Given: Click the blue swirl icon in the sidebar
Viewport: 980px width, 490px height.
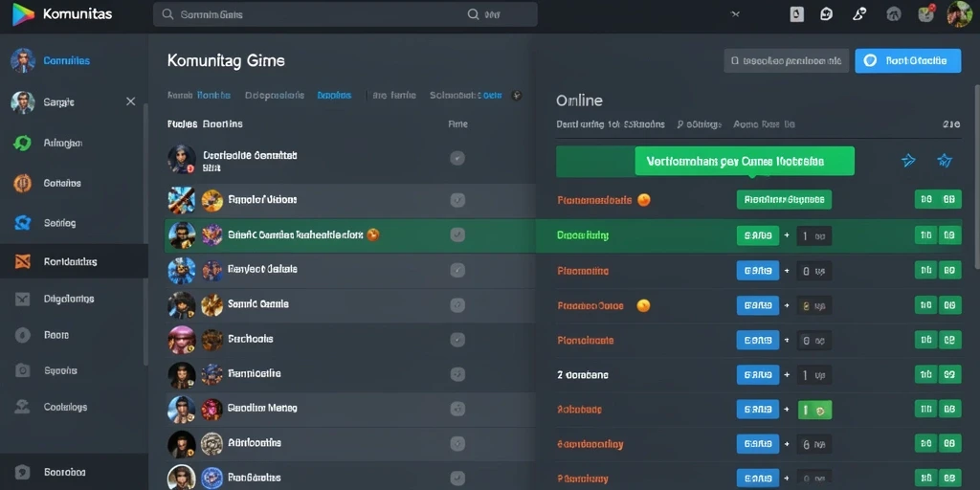Looking at the screenshot, I should coord(23,222).
